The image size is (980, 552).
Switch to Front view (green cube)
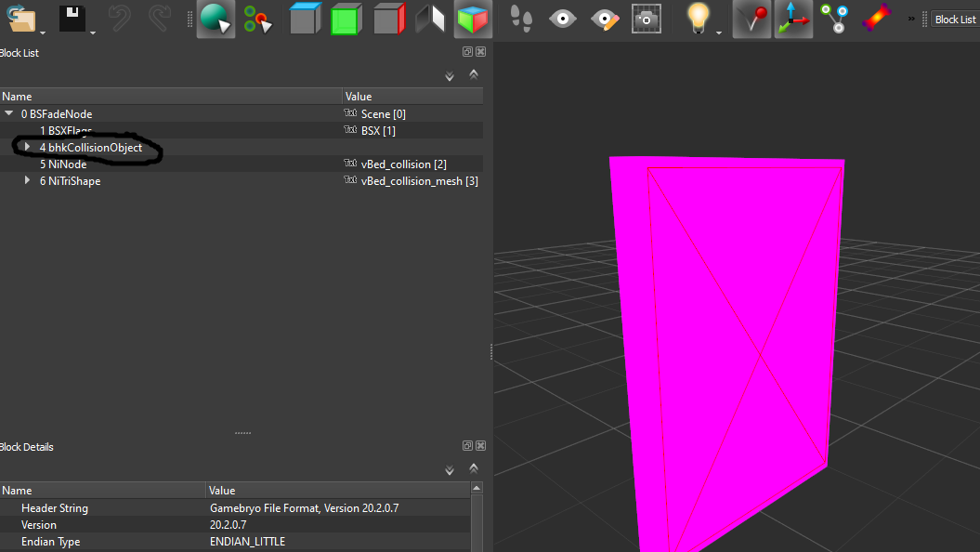pyautogui.click(x=346, y=19)
